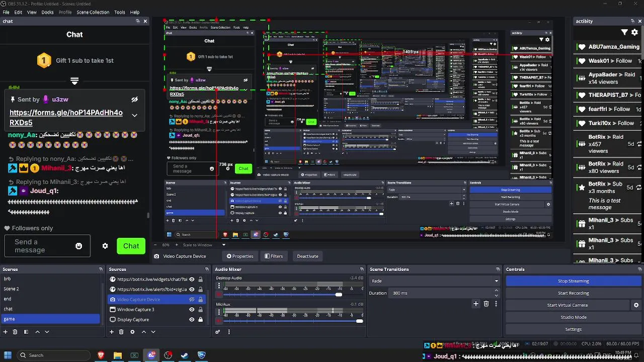
Task: Click the Stop Streaming button
Action: 573,281
